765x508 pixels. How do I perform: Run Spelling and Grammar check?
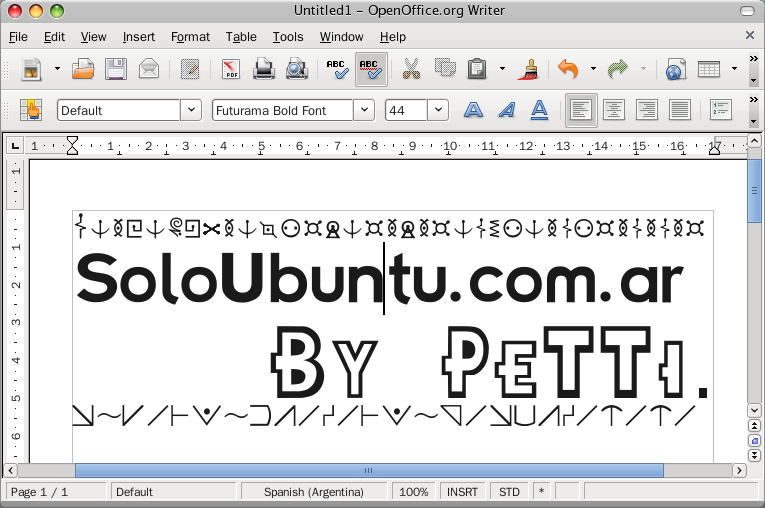pos(338,69)
